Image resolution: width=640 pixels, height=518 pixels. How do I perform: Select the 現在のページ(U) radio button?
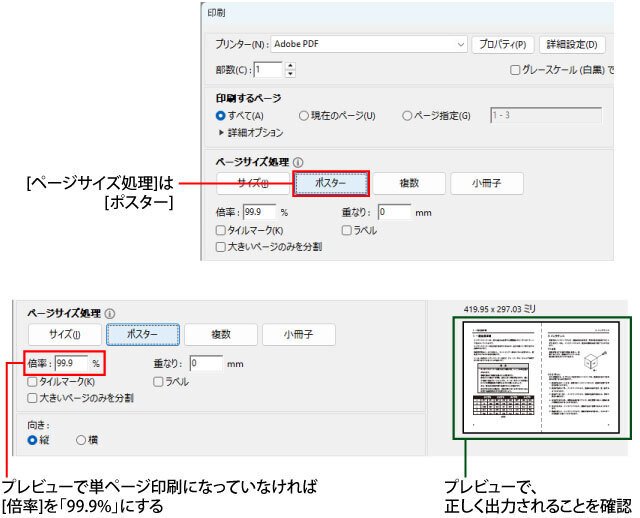click(x=304, y=116)
